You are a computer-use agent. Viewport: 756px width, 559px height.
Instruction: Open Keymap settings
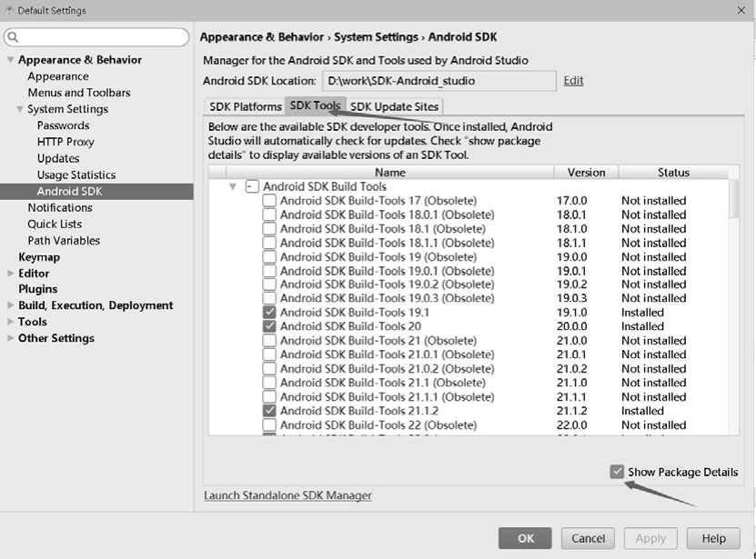coord(39,257)
